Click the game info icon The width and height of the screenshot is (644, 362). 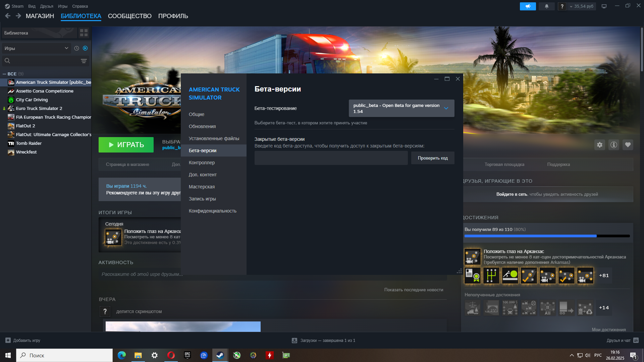click(613, 145)
